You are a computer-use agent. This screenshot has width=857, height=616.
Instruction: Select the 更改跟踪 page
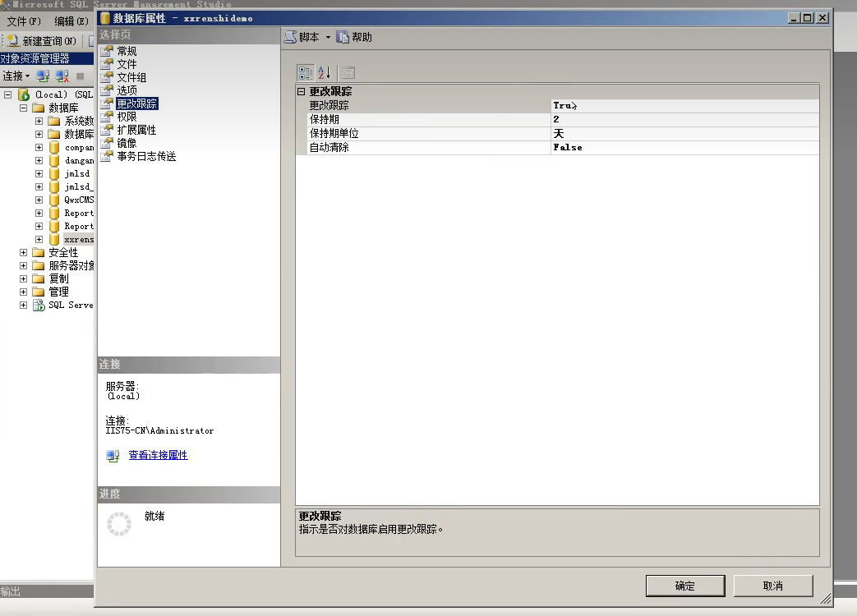point(136,103)
